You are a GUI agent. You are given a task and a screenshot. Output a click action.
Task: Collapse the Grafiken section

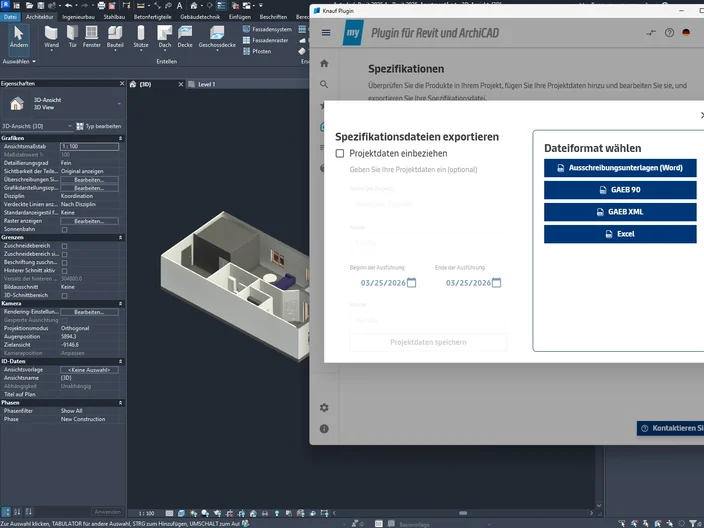(x=120, y=138)
